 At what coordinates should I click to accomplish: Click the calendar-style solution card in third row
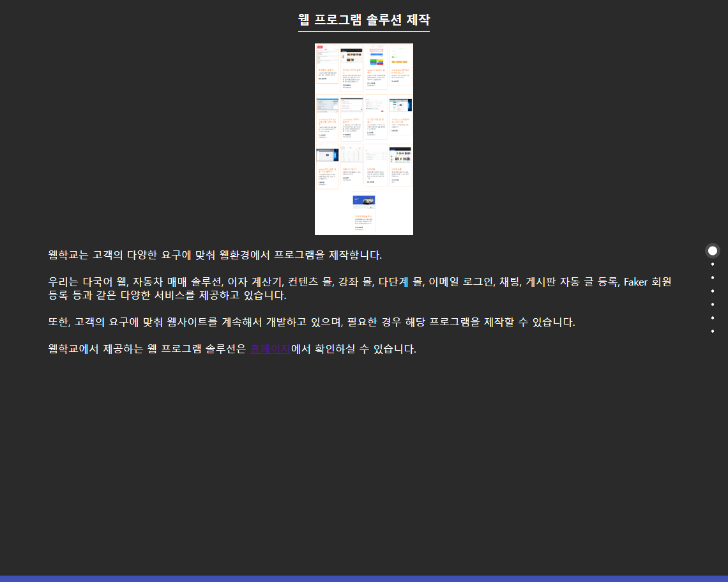(351, 165)
